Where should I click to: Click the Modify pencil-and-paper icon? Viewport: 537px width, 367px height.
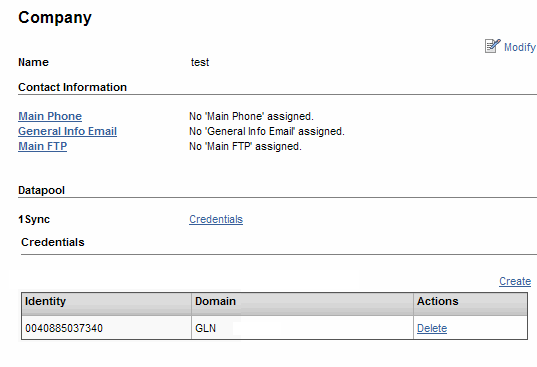[492, 46]
